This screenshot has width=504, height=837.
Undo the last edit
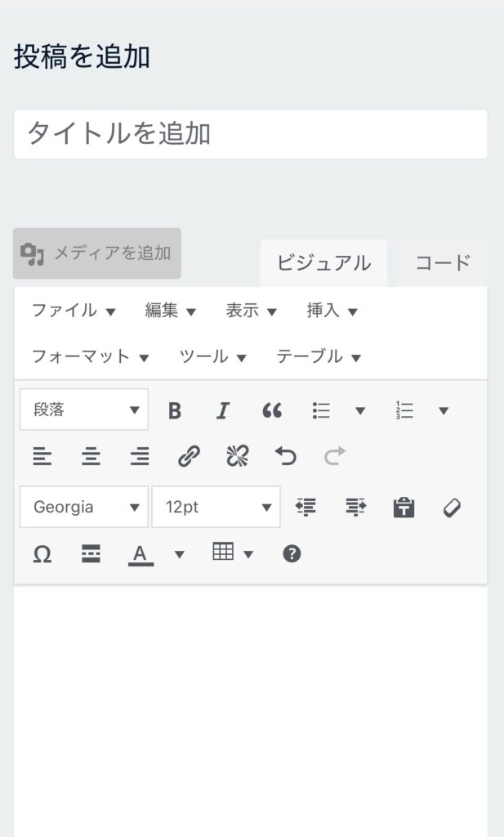[x=285, y=457]
